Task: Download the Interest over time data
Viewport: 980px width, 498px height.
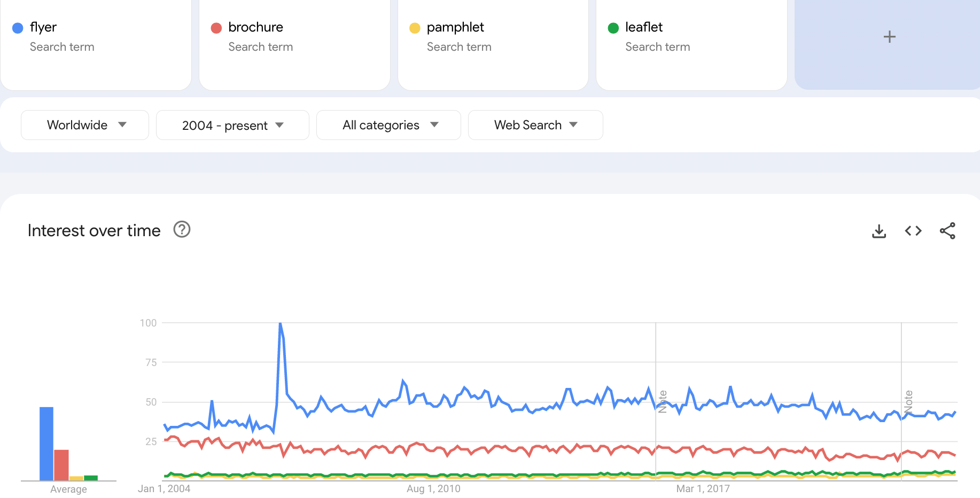Action: pyautogui.click(x=879, y=231)
